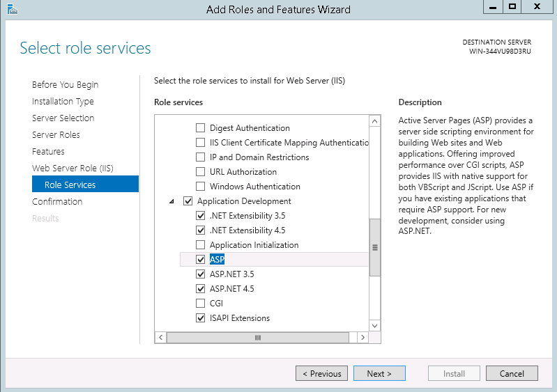Image resolution: width=557 pixels, height=392 pixels.
Task: Select Windows Authentication label
Action: tap(255, 187)
